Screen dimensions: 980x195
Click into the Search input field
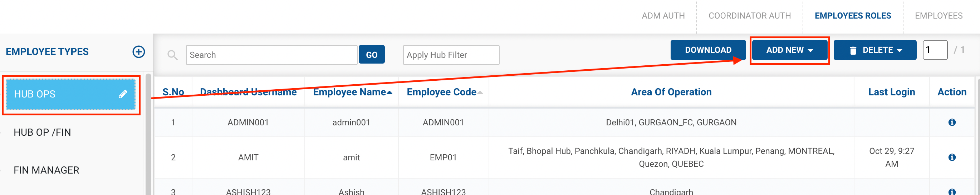(271, 55)
